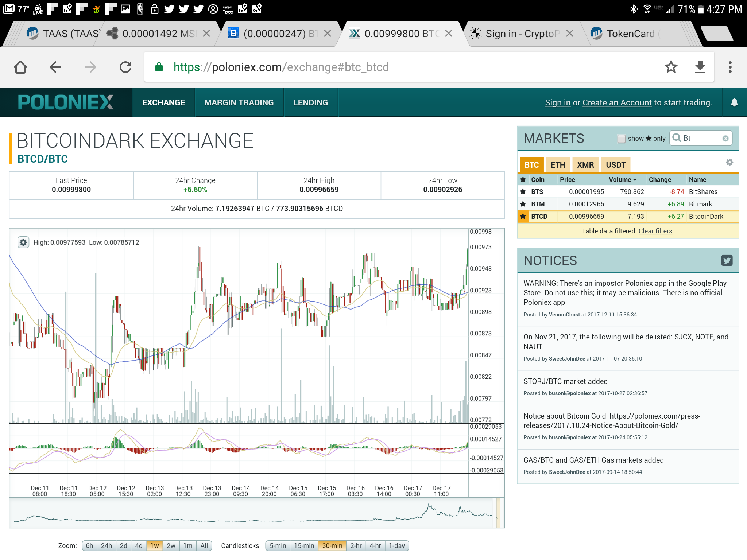Open the Notices Twitter icon
Screen dimensions: 747x560
tap(727, 260)
